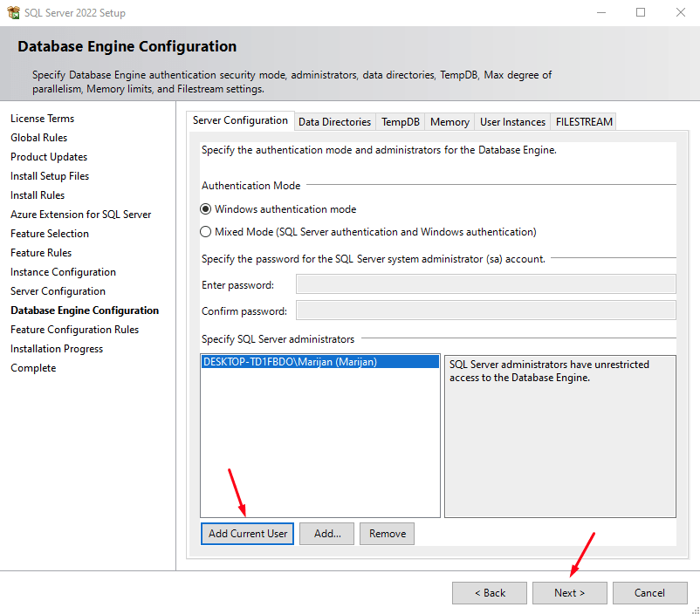Click Install Rules in the step list
700x614 pixels.
tap(38, 195)
